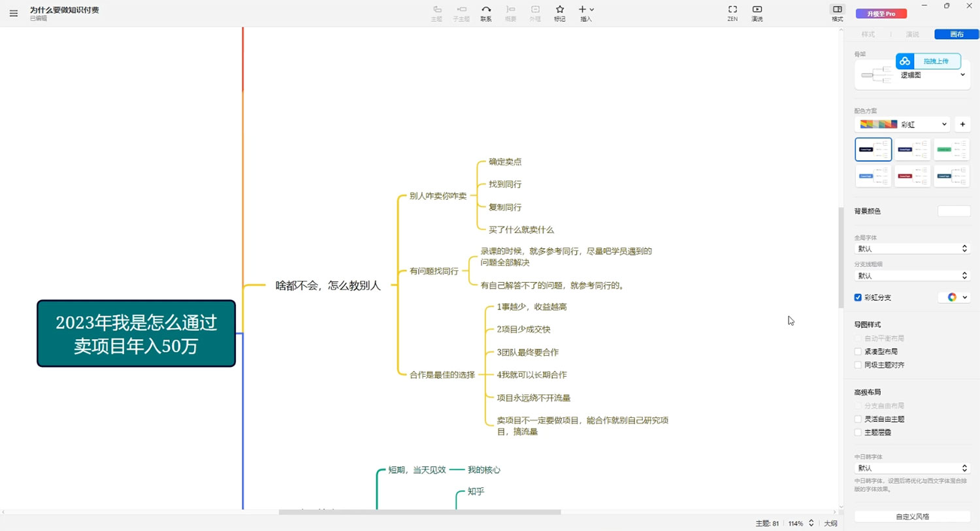Uncheck the 彩虹分支 rainbow branches option
Screen dimensions: 980x531
coord(857,297)
